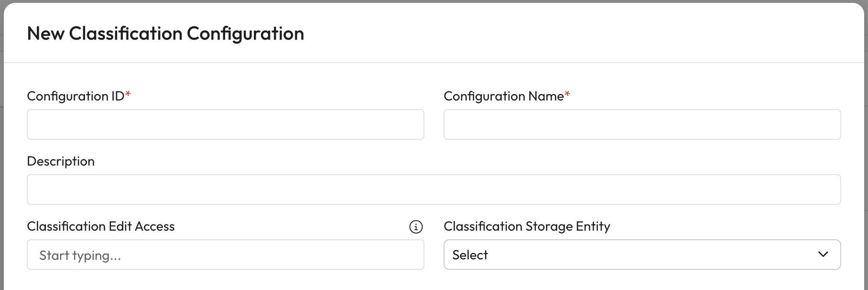This screenshot has height=290, width=868.
Task: Click the "Select" placeholder text in dropdown
Action: point(470,255)
